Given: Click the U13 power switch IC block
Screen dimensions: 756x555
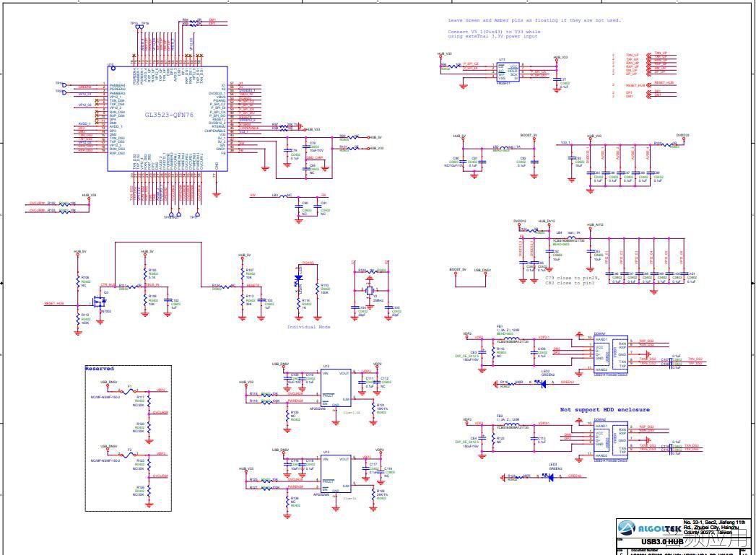Looking at the screenshot, I should [x=336, y=474].
